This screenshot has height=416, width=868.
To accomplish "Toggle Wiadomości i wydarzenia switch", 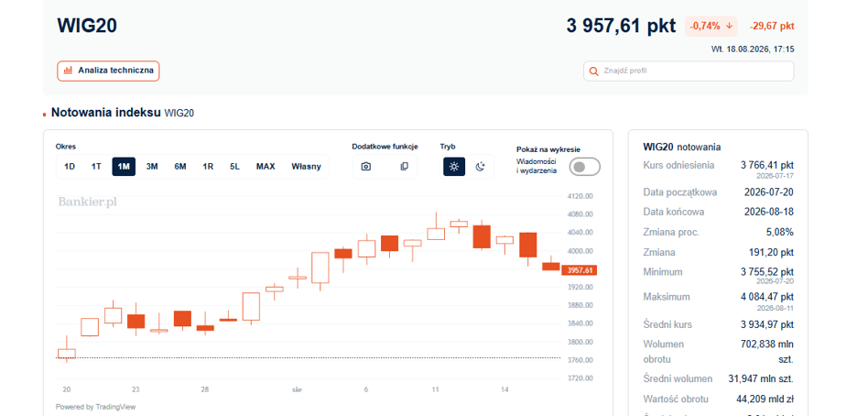I will [x=584, y=166].
